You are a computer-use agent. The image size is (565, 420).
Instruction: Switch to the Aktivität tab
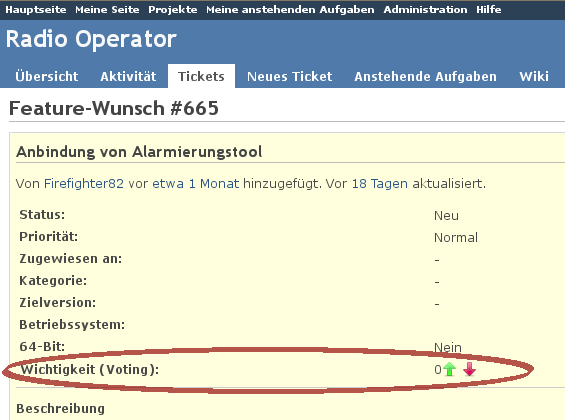point(128,76)
